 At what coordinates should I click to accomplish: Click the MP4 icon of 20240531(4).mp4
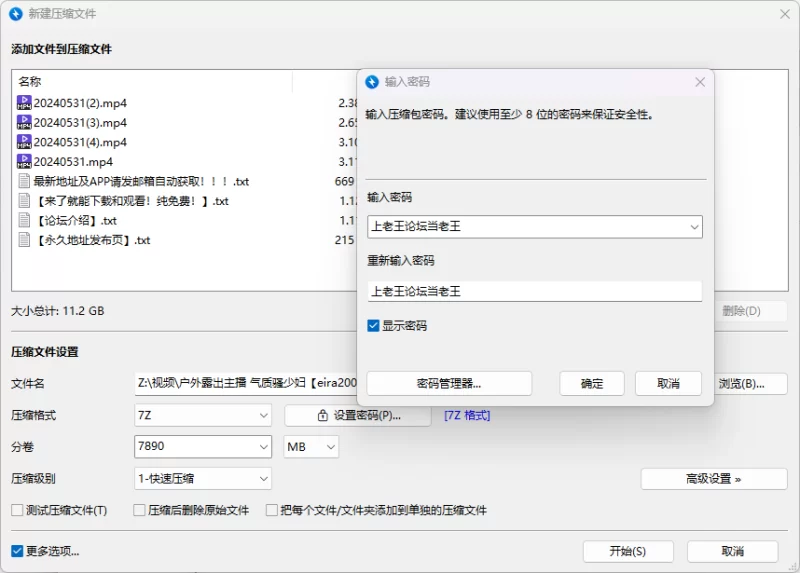coord(24,142)
